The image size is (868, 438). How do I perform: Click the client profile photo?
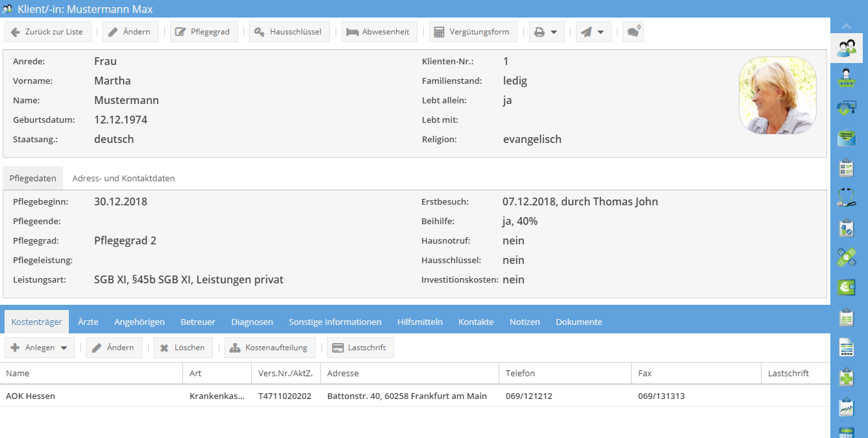coord(778,96)
